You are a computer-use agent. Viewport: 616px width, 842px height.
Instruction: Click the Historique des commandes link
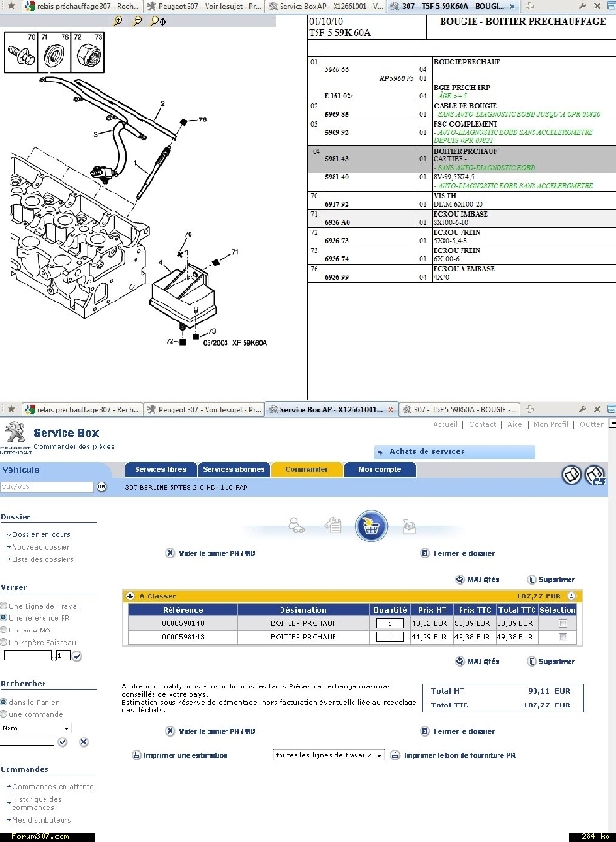(x=37, y=803)
